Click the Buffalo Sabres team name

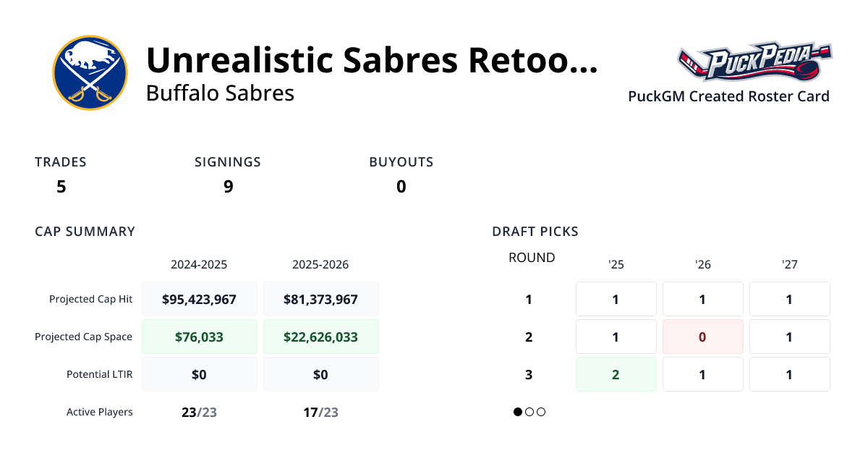tap(220, 93)
